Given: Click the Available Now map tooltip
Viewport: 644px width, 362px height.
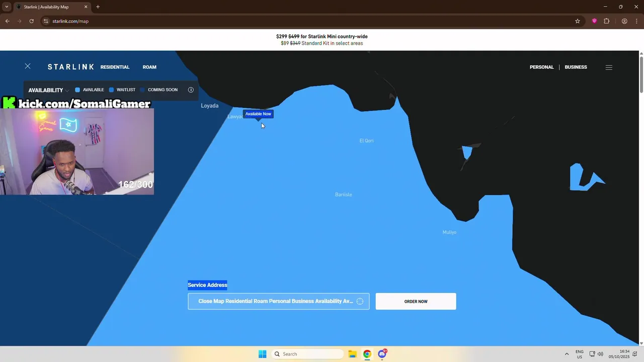Looking at the screenshot, I should 258,114.
